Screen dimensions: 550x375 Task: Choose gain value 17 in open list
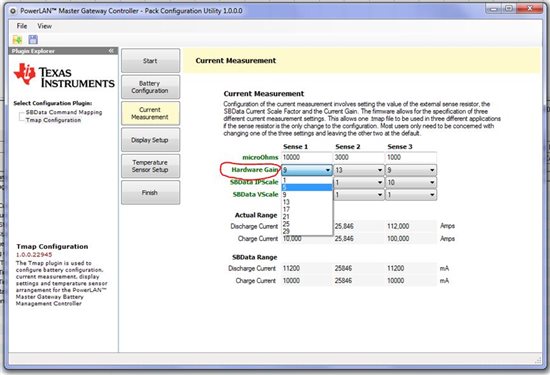coord(307,209)
